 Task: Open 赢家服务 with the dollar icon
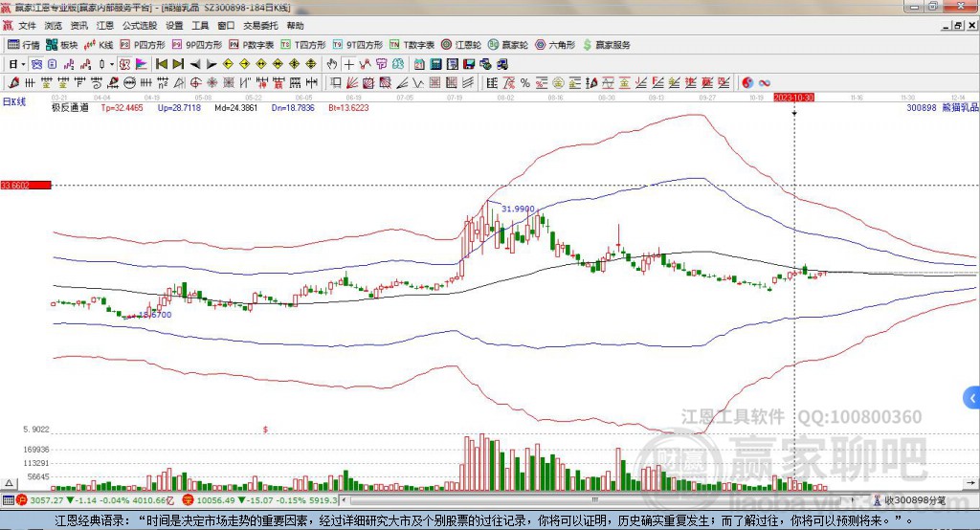click(606, 45)
